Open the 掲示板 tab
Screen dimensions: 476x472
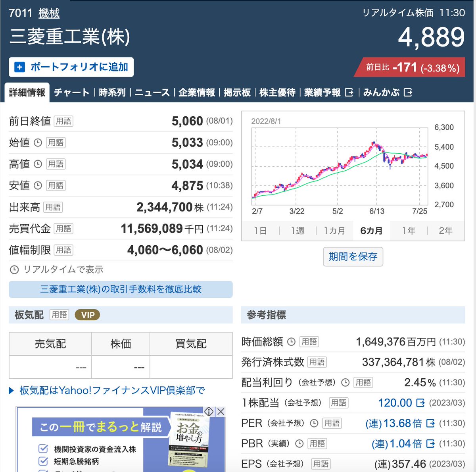tap(237, 92)
